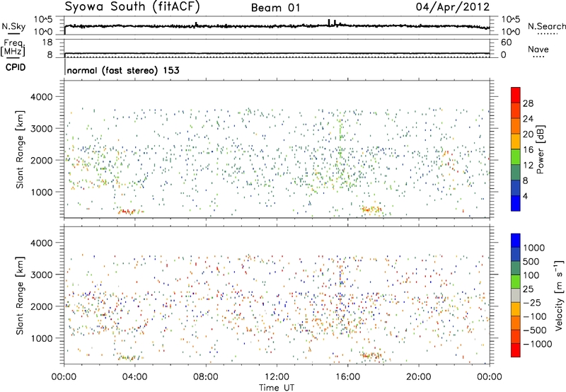The height and width of the screenshot is (392, 566).
Task: Select the 'Slant Range [km]' label of the Power panel
Action: coord(20,149)
